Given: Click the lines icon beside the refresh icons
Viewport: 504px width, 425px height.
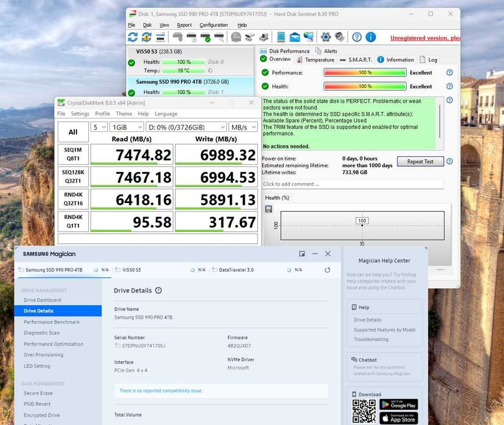Looking at the screenshot, I should (161, 37).
